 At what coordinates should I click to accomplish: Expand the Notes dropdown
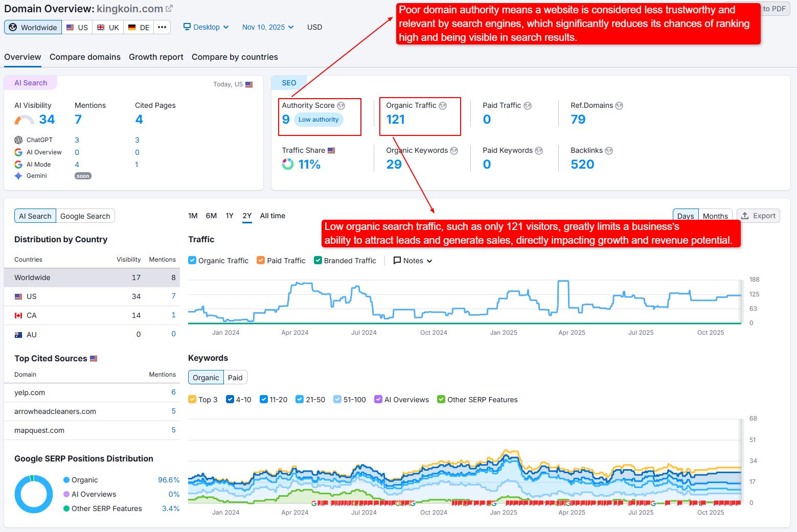click(413, 261)
